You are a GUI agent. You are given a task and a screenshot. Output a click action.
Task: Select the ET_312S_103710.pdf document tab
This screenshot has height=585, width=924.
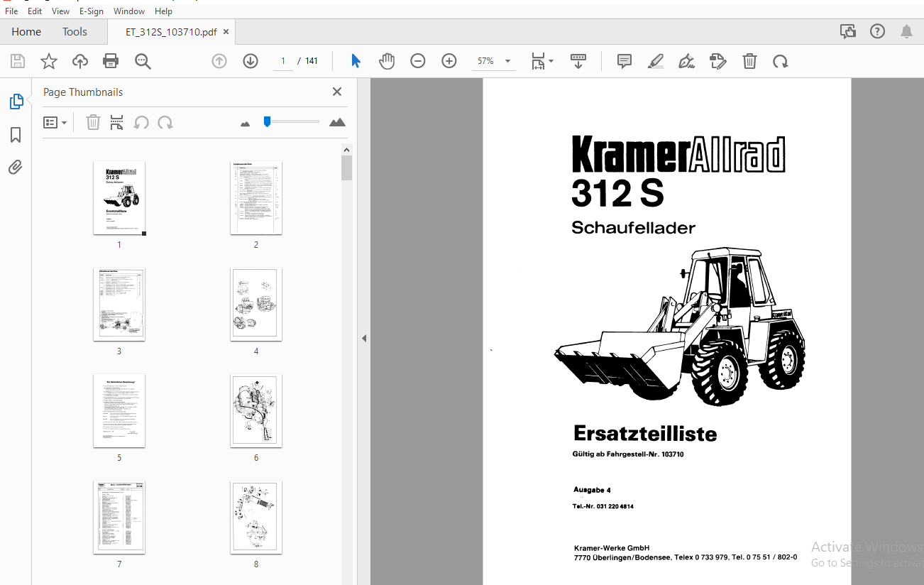171,32
